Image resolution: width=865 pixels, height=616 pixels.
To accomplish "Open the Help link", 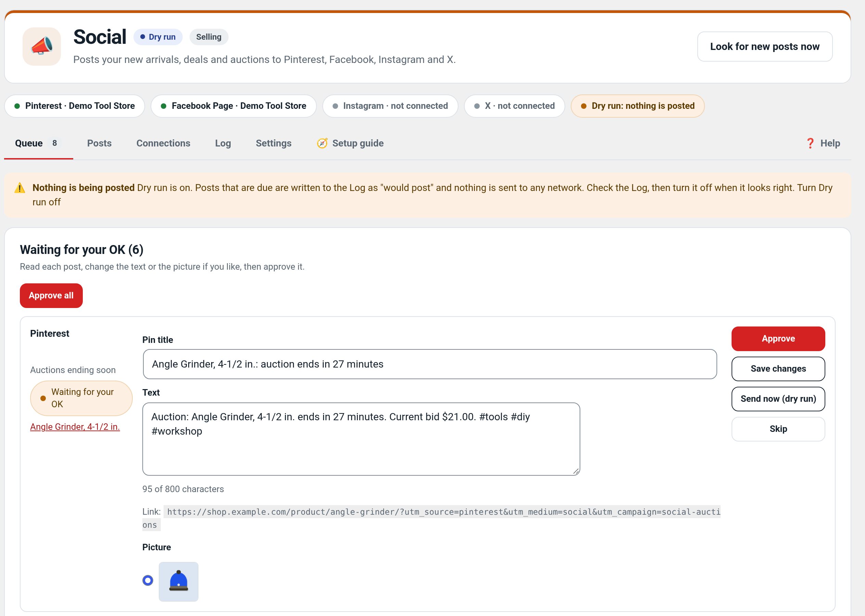I will coord(823,143).
